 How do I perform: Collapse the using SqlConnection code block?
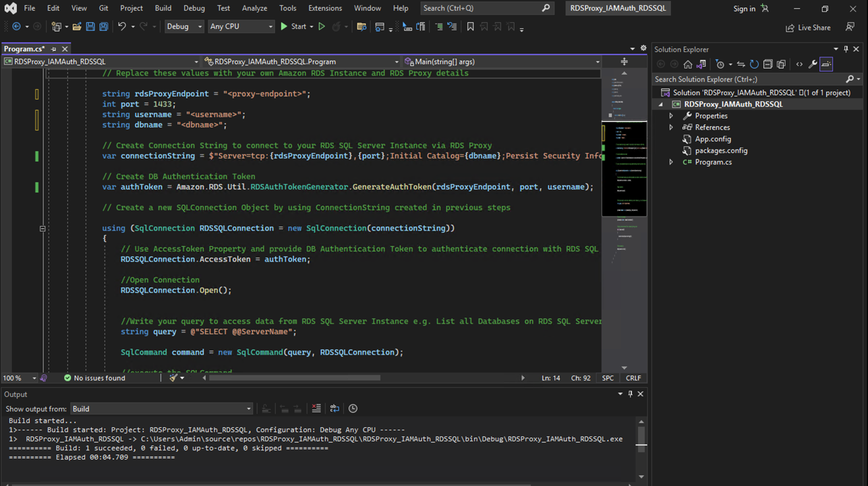click(x=42, y=229)
